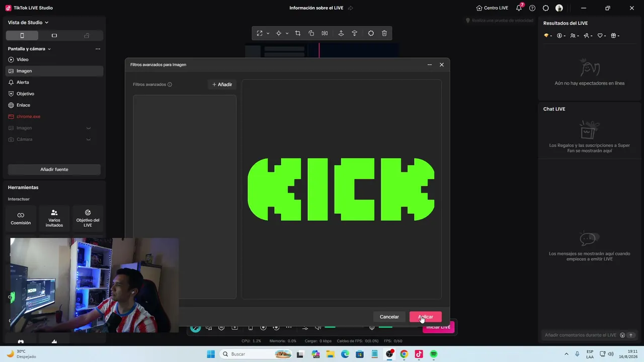Open the profile avatar menu
The height and width of the screenshot is (362, 644).
click(559, 8)
